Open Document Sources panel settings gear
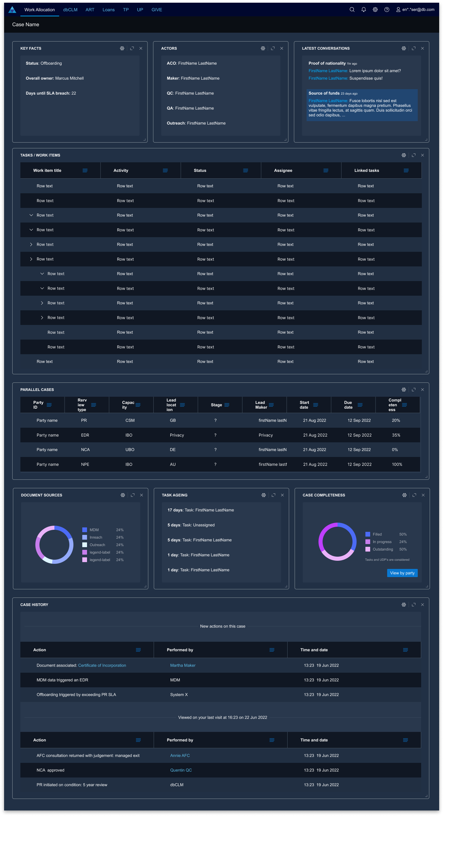The image size is (465, 868). 123,495
